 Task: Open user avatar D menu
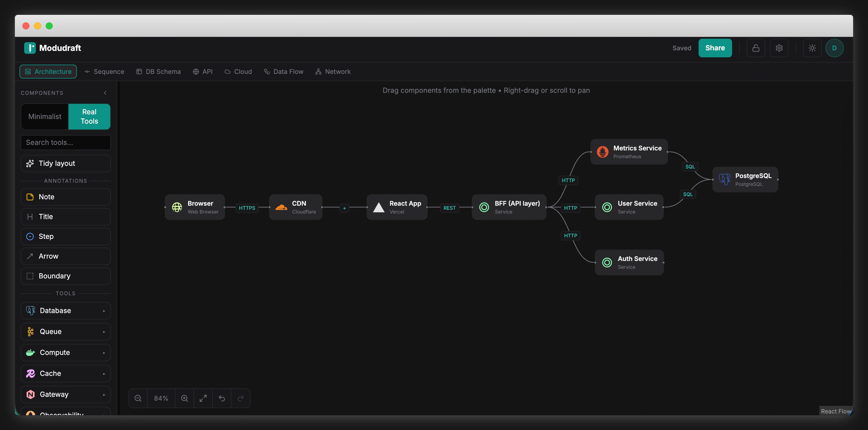(834, 48)
